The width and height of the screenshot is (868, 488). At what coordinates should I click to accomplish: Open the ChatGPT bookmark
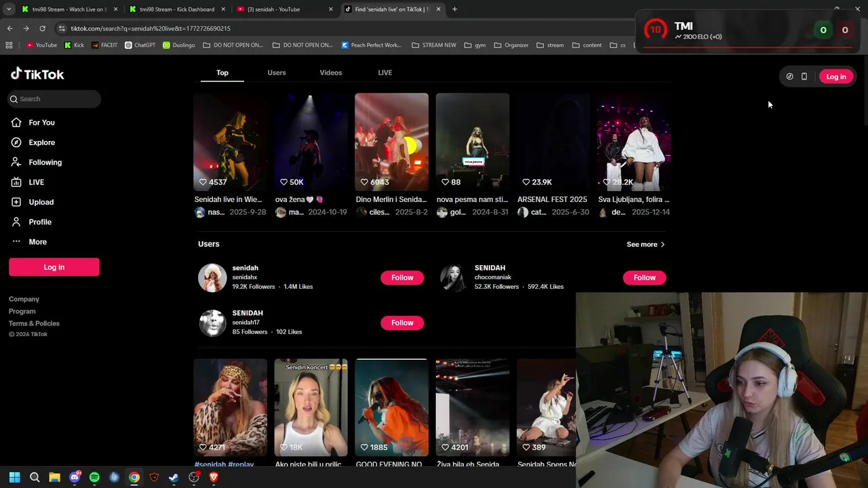pos(140,45)
